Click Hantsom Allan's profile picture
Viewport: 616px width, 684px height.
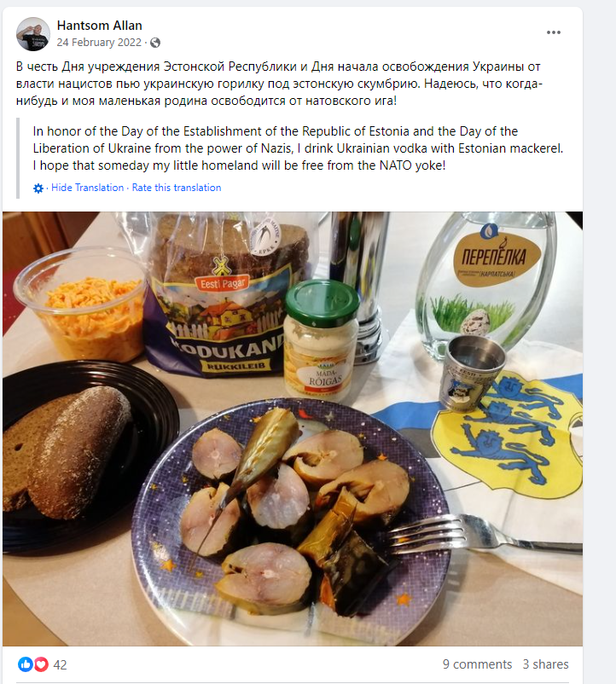pyautogui.click(x=33, y=34)
